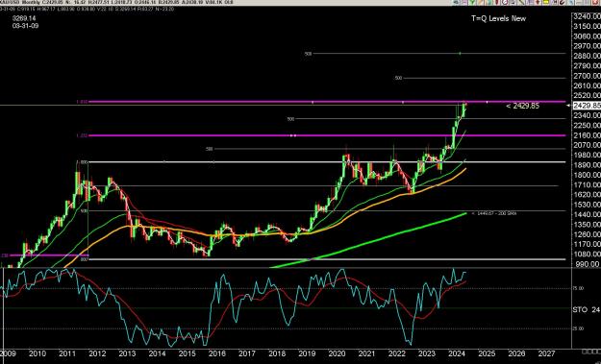Viewport: 601px width, 364px height.
Task: Click the 1.618 Fibonacci level label
Action: pyautogui.click(x=83, y=102)
